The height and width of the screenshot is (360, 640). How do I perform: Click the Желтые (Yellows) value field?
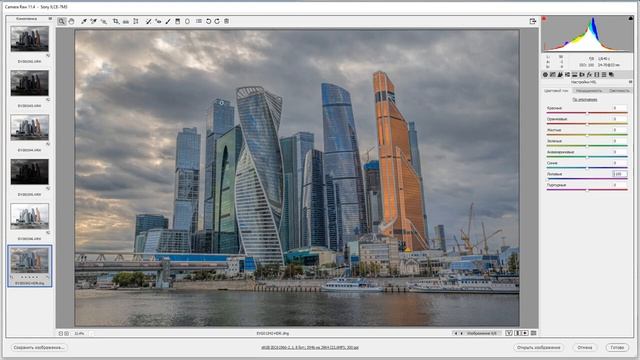pyautogui.click(x=620, y=130)
